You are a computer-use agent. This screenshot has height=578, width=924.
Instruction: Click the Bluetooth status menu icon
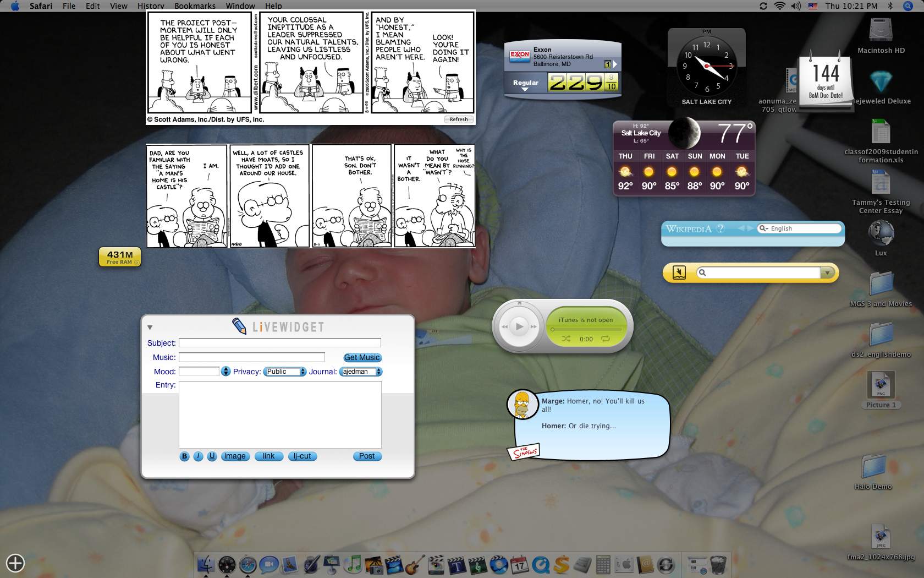pyautogui.click(x=890, y=6)
